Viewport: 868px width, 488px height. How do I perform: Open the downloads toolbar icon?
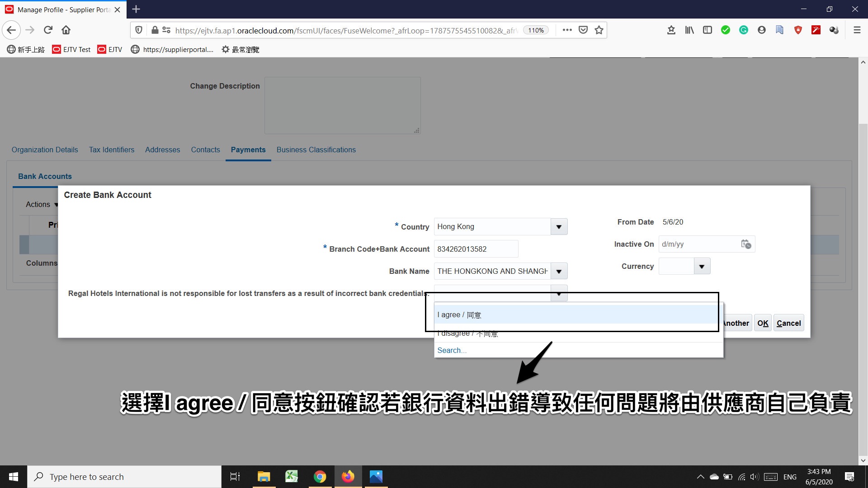click(x=671, y=30)
